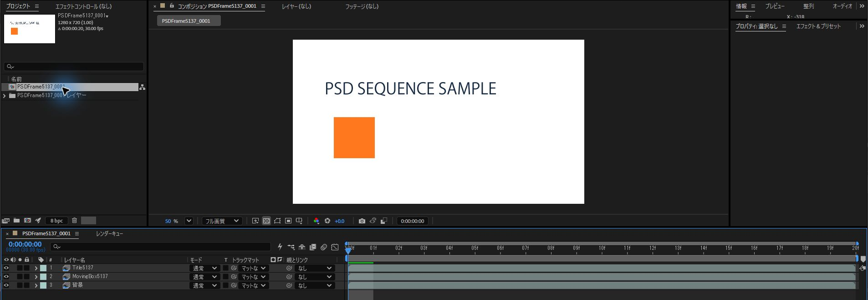Click the teal label color of Title5137
The image size is (868, 300).
43,268
